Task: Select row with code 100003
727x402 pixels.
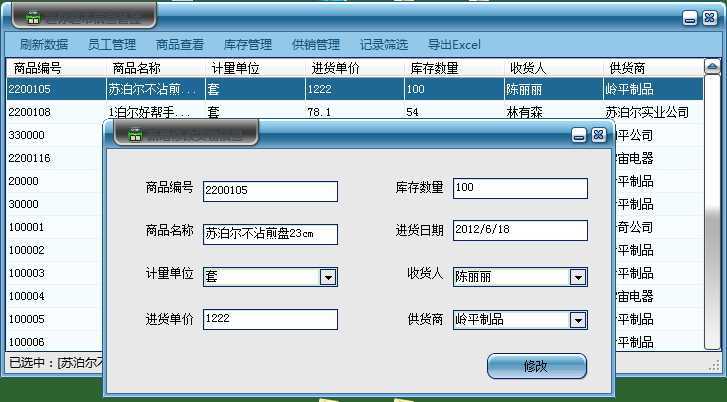Action: tap(55, 273)
